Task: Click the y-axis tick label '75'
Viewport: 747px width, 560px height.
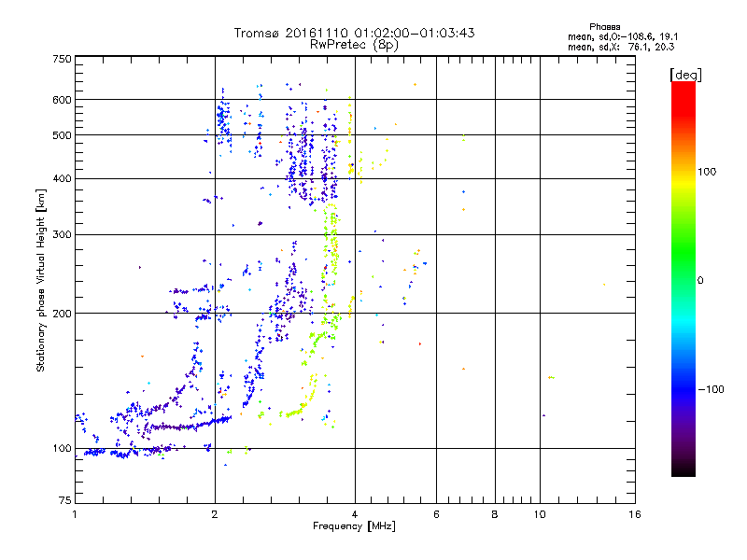Action: click(65, 500)
